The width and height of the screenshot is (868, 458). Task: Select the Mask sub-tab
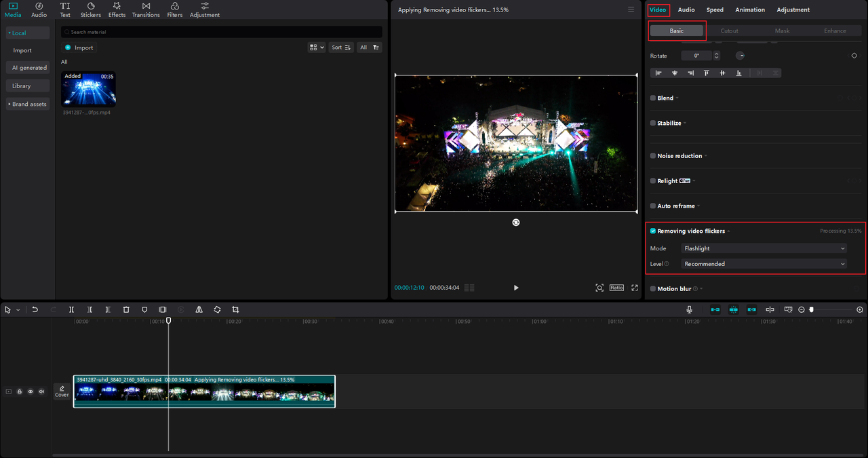coord(783,31)
